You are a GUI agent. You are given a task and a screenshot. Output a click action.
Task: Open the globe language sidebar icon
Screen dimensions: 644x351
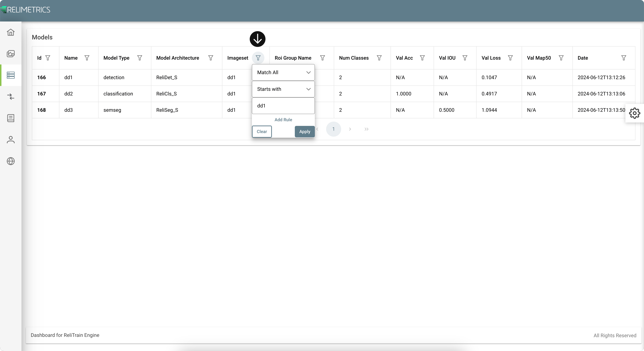click(x=11, y=161)
